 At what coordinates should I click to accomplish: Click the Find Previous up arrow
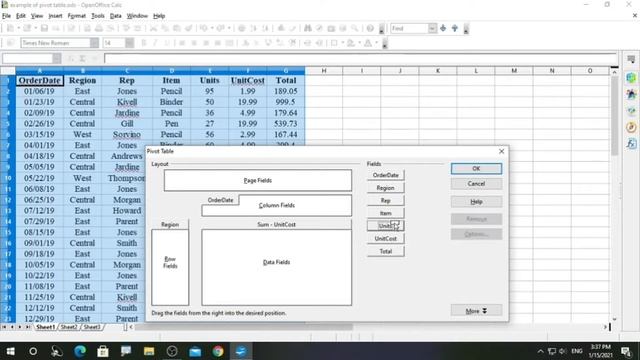point(455,28)
